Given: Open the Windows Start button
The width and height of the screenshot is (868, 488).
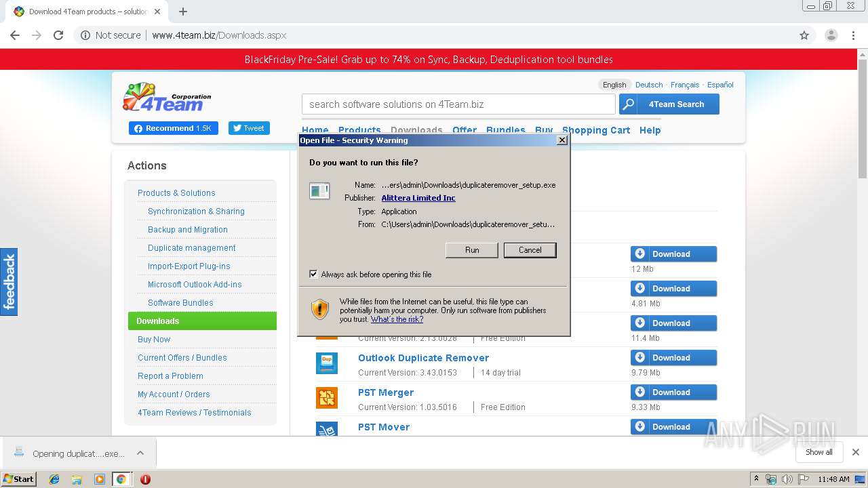Looking at the screenshot, I should click(19, 479).
